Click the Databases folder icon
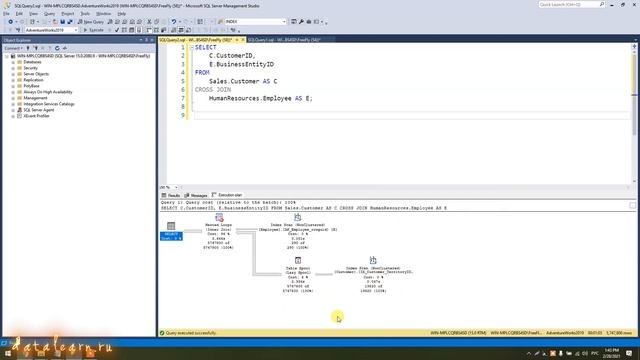 coord(19,62)
